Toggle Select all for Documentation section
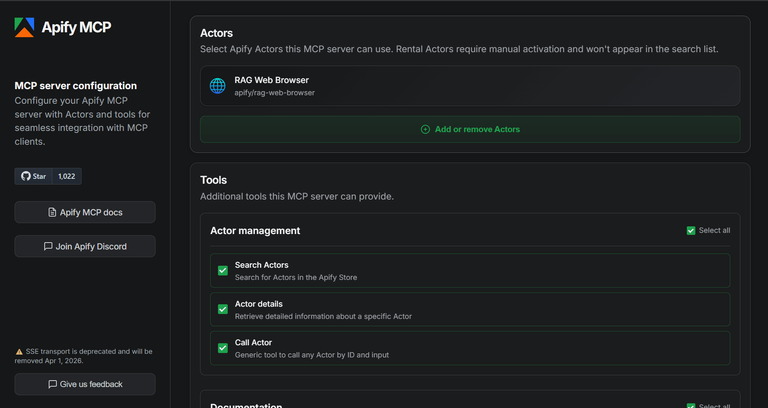 point(691,406)
